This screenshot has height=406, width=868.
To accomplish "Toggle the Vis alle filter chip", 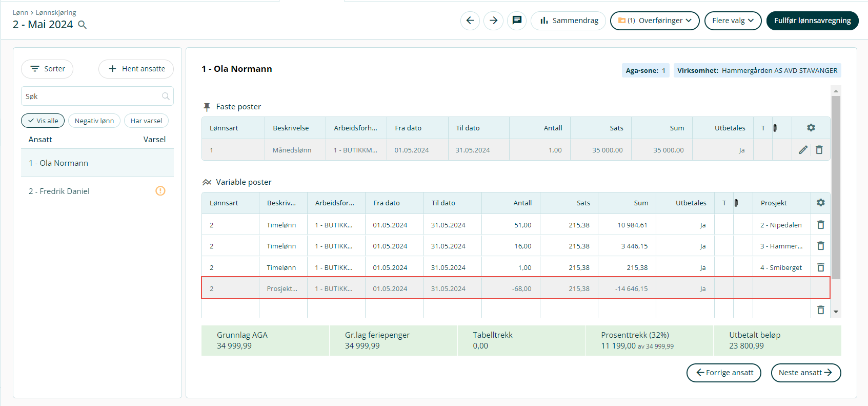I will click(43, 121).
